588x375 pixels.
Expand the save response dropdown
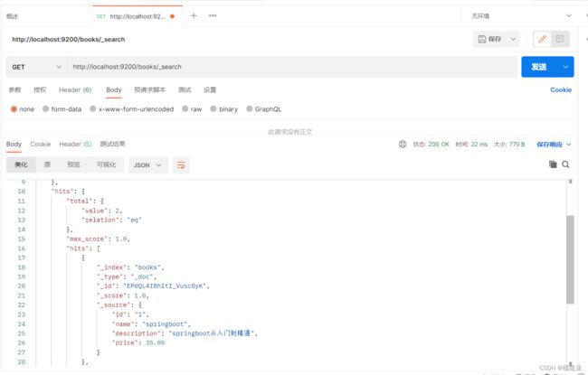[568, 145]
